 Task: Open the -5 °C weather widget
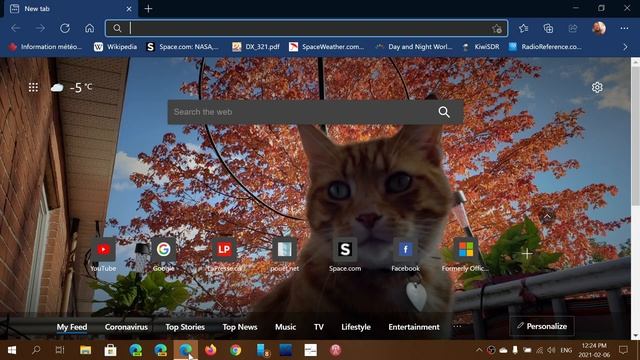(72, 87)
